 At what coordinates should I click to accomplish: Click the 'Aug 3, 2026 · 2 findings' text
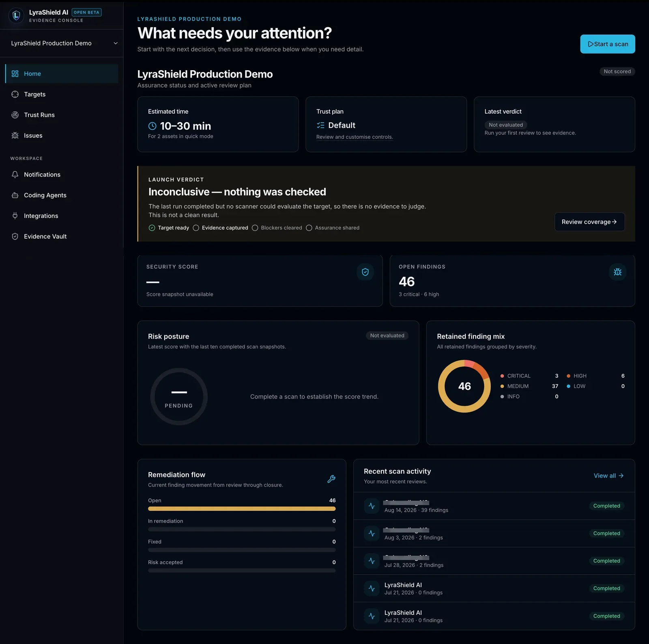(x=414, y=538)
